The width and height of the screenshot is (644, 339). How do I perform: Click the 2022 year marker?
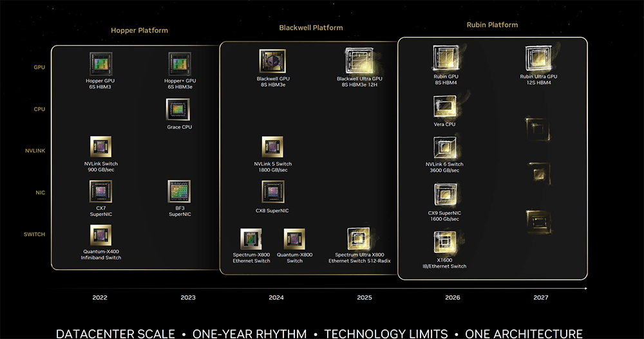point(100,298)
